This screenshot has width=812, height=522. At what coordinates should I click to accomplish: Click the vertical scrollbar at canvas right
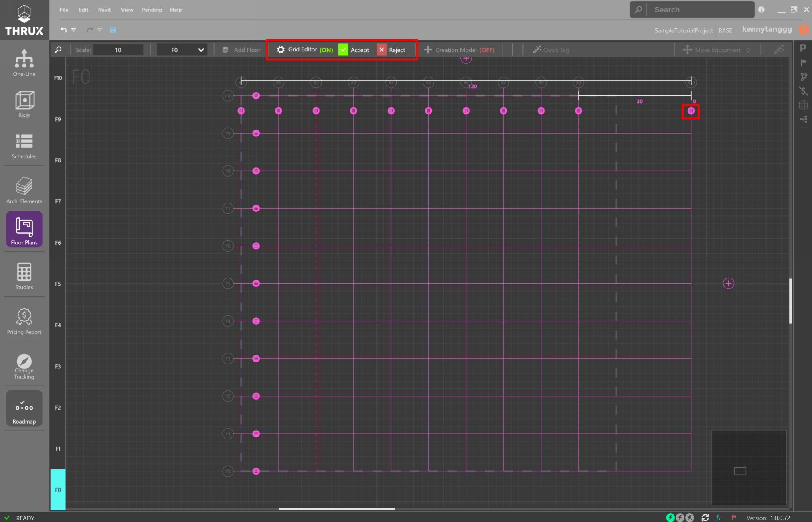tap(790, 301)
